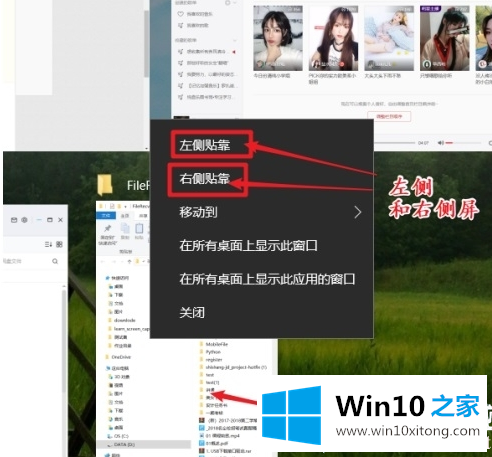This screenshot has width=492, height=457.
Task: Select the 01概述.pdf file
Action: 214,443
